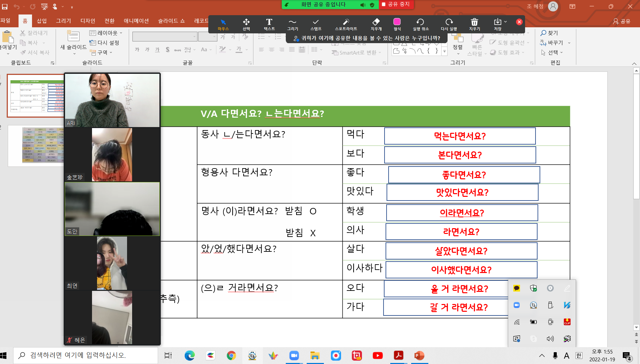
Task: Select the Zoom mouse annotation tool
Action: (x=223, y=24)
